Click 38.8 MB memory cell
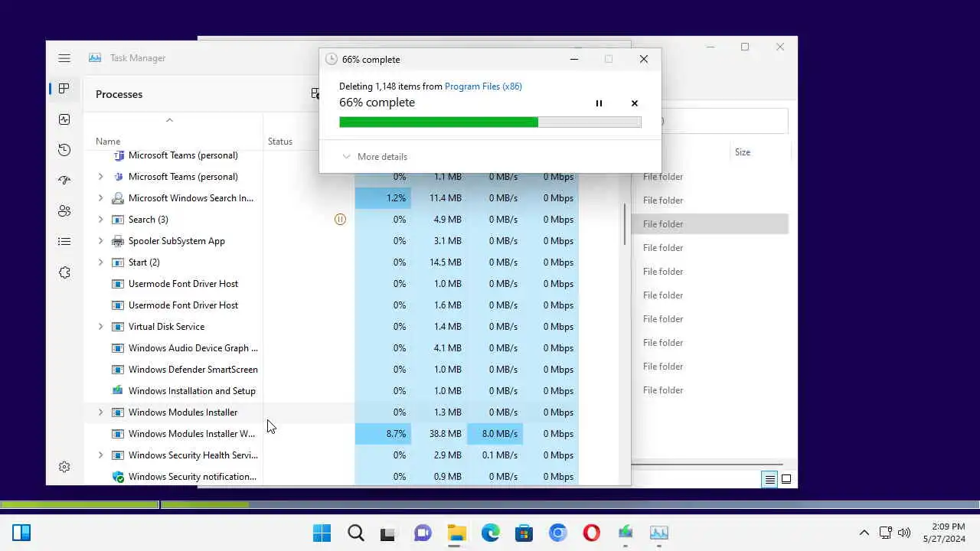The image size is (980, 551). [x=439, y=434]
